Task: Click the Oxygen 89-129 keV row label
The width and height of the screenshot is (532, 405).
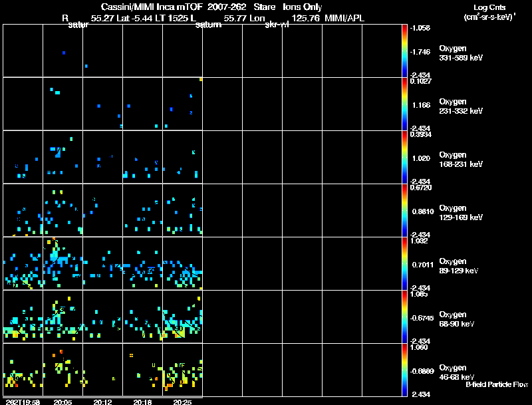Action: (x=458, y=266)
